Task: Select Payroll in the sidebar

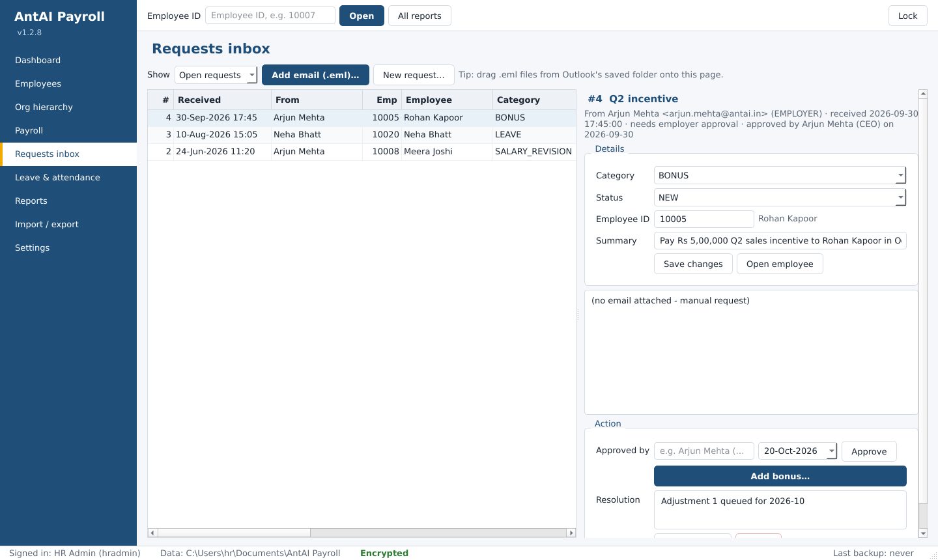Action: point(68,130)
